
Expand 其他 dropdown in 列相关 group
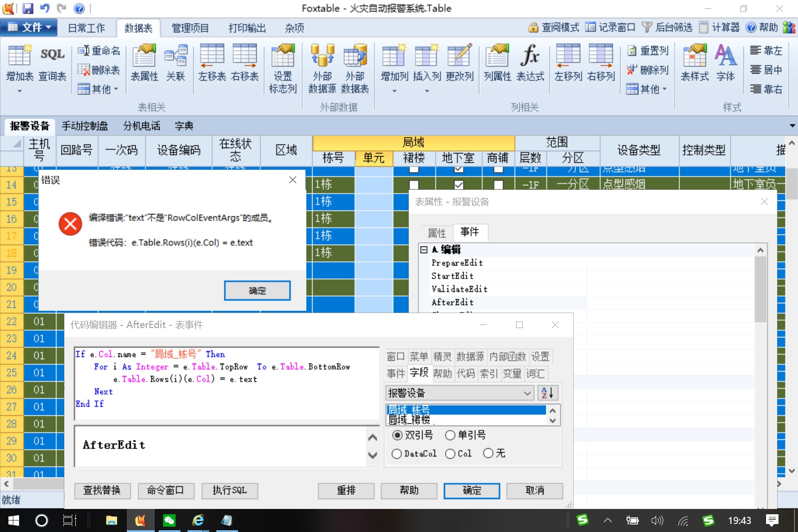click(646, 89)
